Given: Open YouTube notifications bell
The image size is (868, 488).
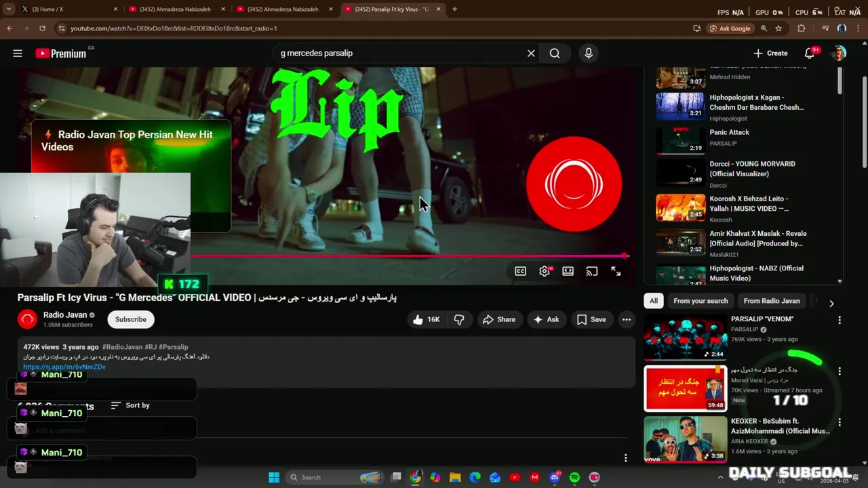Looking at the screenshot, I should (x=809, y=53).
